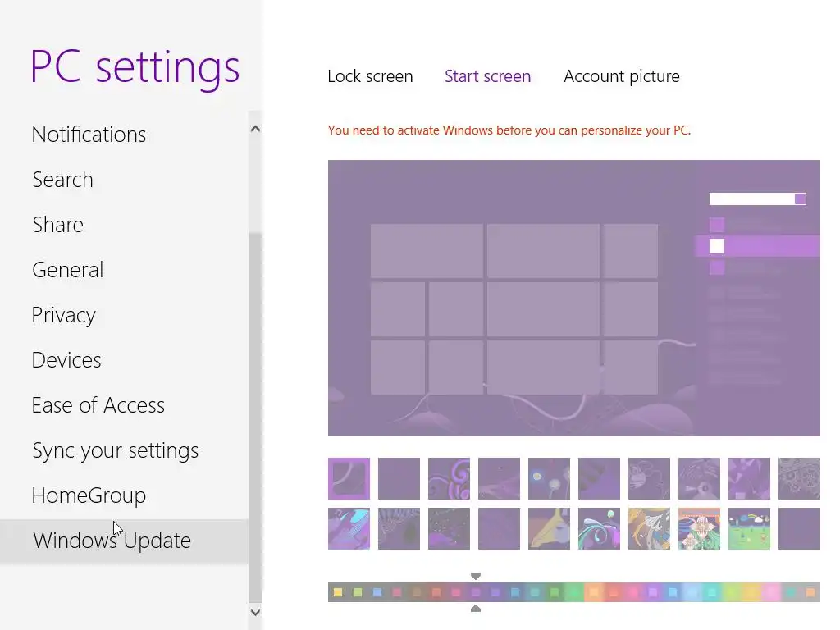The height and width of the screenshot is (630, 840).
Task: Select the Start screen tab
Action: [x=487, y=76]
